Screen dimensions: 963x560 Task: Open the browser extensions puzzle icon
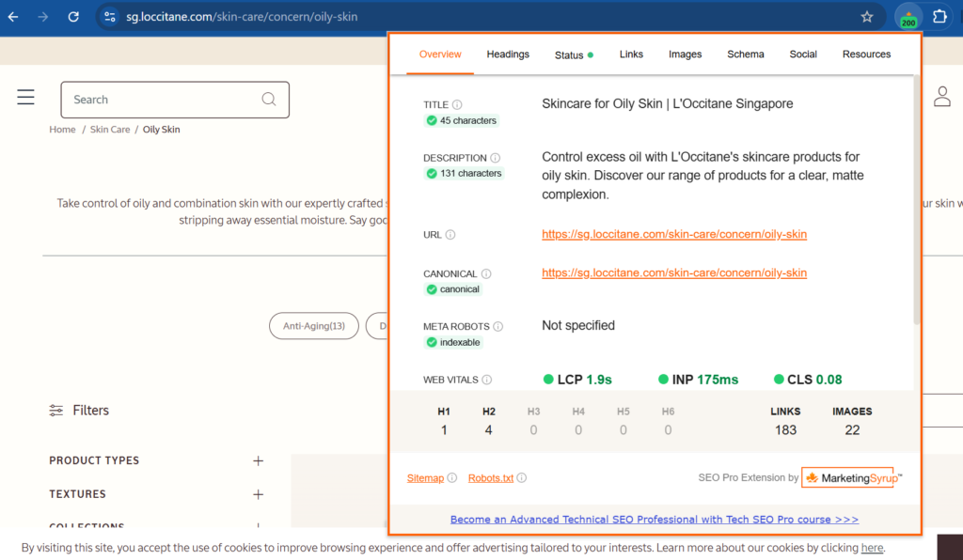click(x=939, y=17)
